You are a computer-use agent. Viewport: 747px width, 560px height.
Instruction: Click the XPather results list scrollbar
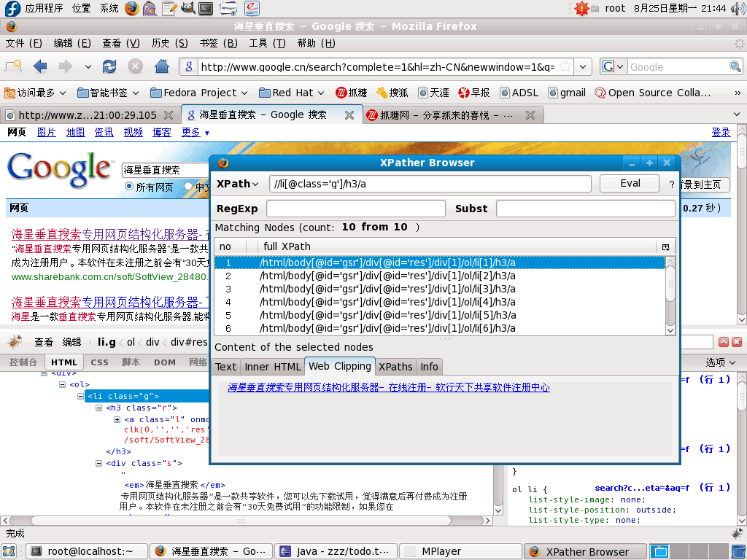[x=670, y=295]
